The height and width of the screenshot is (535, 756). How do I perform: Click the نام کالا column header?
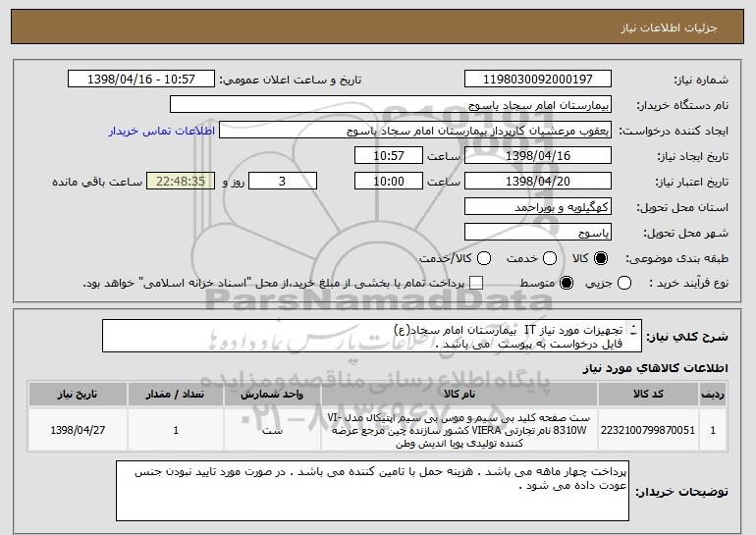coord(459,395)
